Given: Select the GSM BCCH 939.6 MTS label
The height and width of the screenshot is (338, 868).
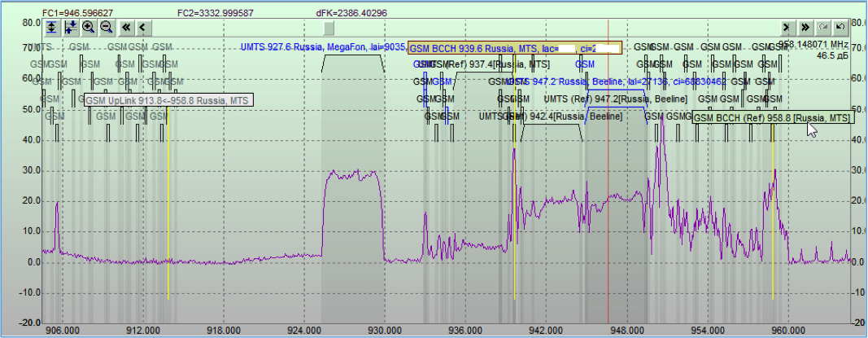Looking at the screenshot, I should (x=515, y=48).
